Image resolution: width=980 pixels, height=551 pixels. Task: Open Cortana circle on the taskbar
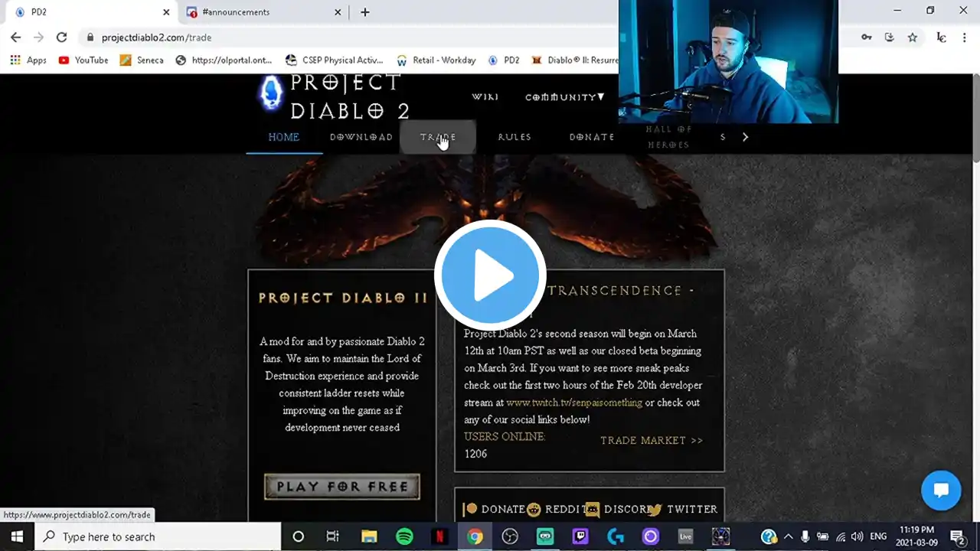tap(299, 536)
